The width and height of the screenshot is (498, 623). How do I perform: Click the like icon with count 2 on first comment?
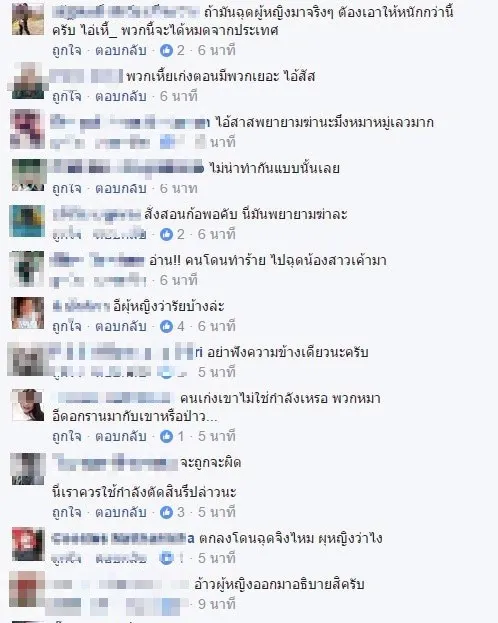coord(167,50)
